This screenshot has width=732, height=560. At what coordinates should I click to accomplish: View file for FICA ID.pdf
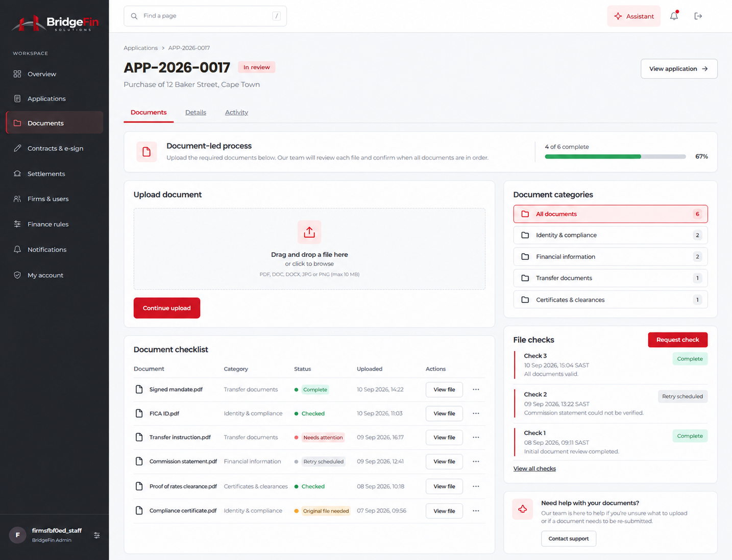(x=444, y=413)
